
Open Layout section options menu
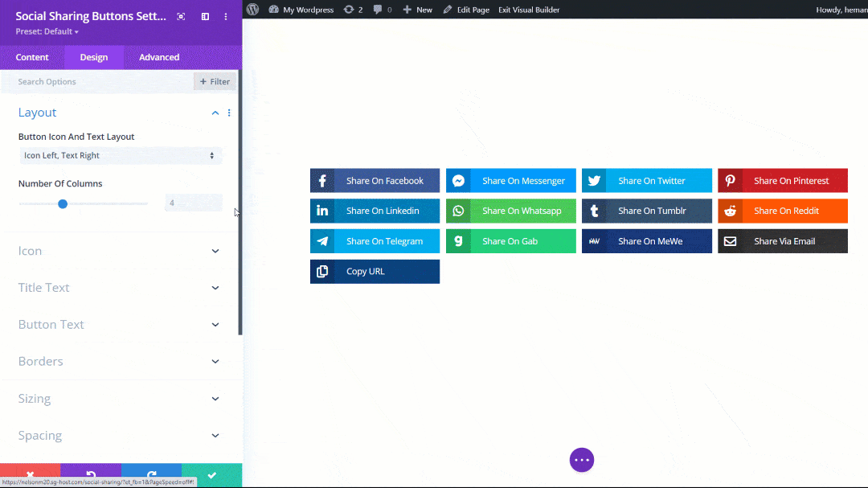[229, 113]
